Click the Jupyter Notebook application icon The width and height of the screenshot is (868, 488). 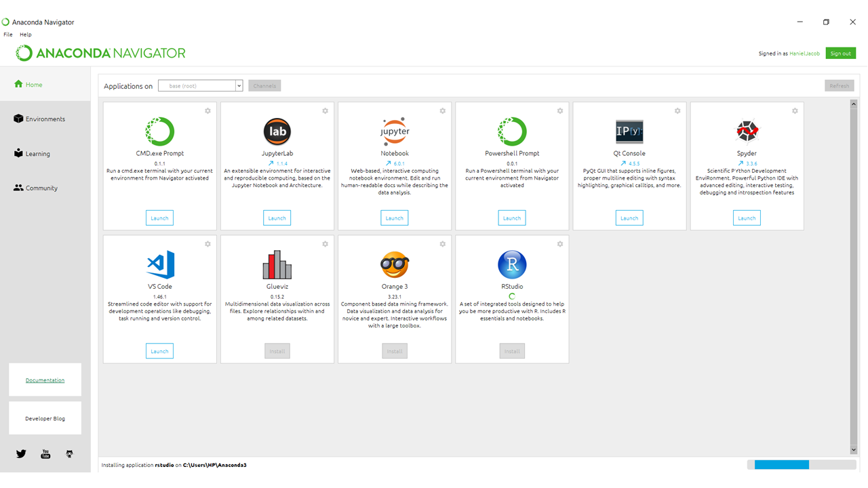(395, 131)
